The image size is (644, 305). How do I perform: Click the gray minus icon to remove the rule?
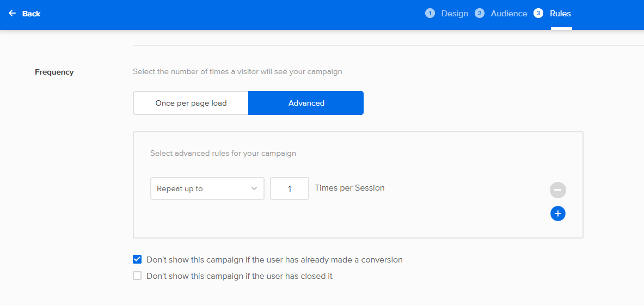pos(558,190)
